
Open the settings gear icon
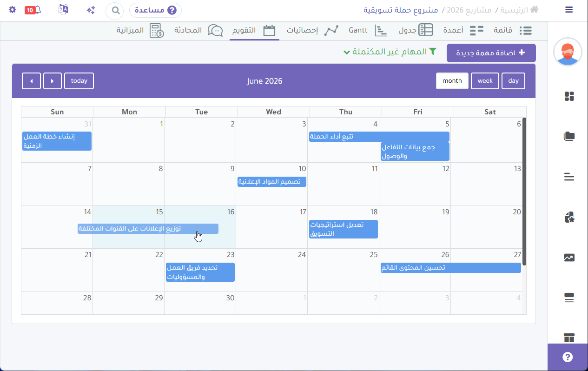tap(12, 10)
